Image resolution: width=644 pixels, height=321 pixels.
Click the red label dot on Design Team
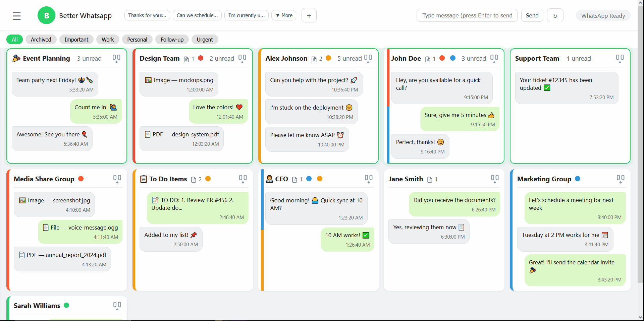point(201,58)
